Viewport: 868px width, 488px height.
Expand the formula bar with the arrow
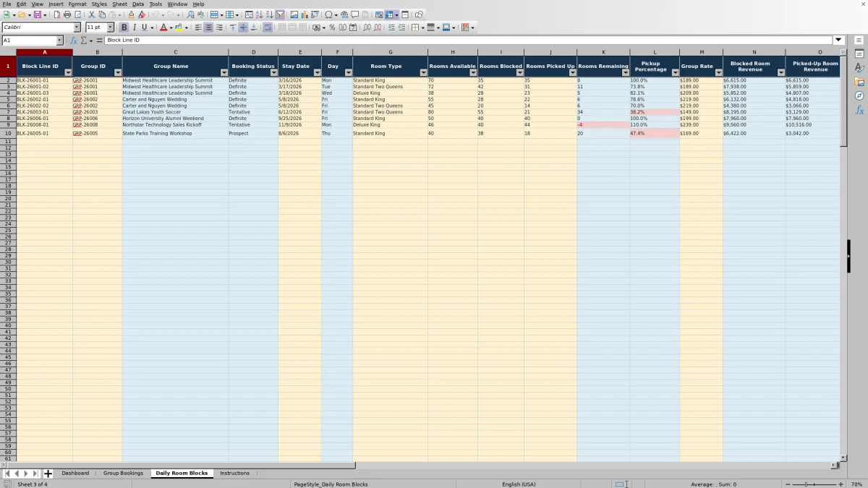point(838,40)
